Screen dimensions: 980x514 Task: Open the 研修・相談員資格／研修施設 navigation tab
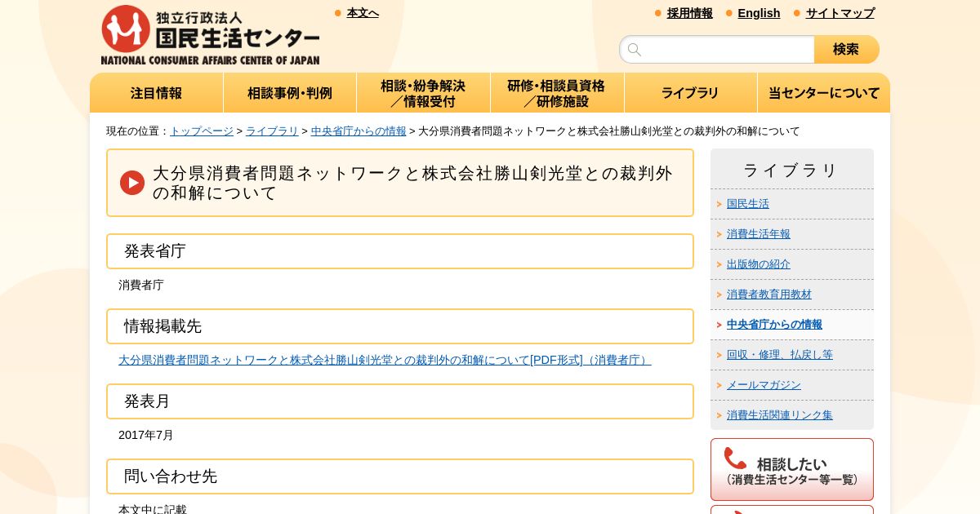click(x=557, y=93)
